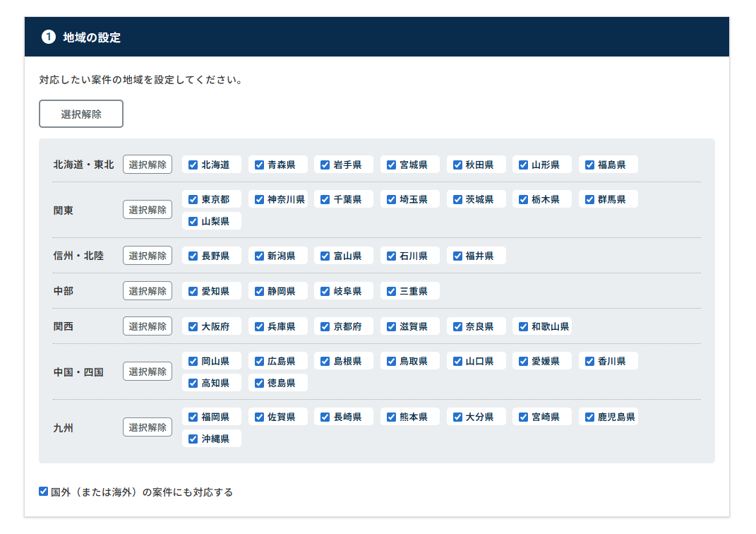The image size is (756, 534).
Task: Click 選択解除 for the 関東 region
Action: click(148, 210)
